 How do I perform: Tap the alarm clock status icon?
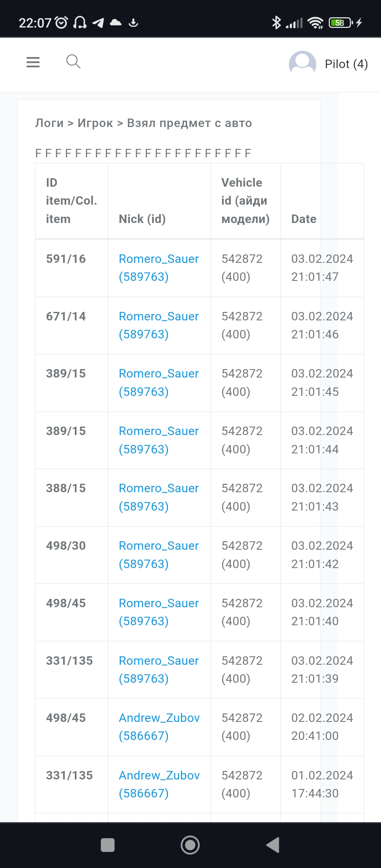click(x=61, y=23)
